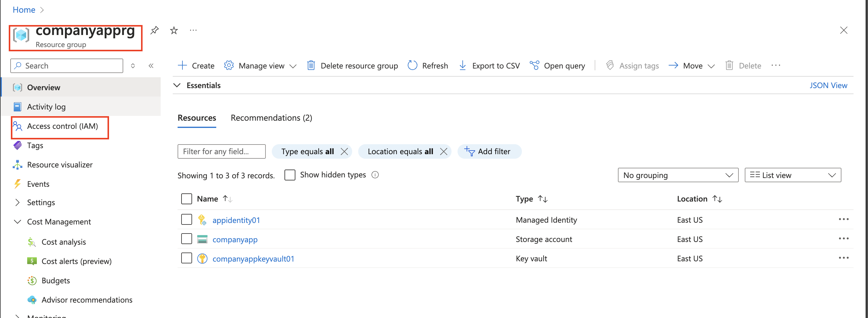Sort resources by the Location column
The width and height of the screenshot is (868, 318).
coord(699,199)
